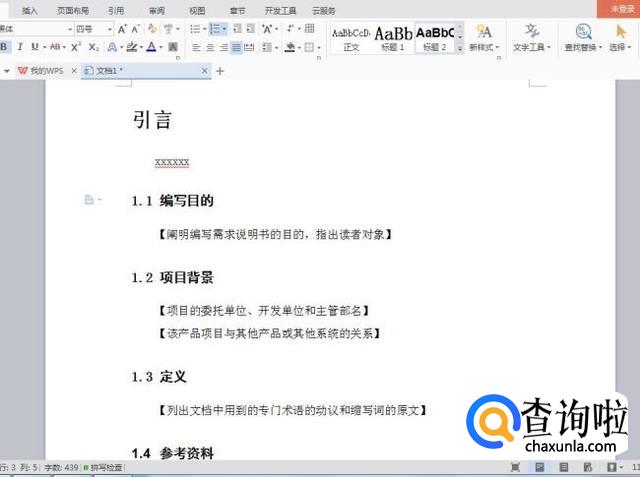This screenshot has width=640, height=477.
Task: Open the 页面布局 ribbon tab
Action: pos(72,9)
